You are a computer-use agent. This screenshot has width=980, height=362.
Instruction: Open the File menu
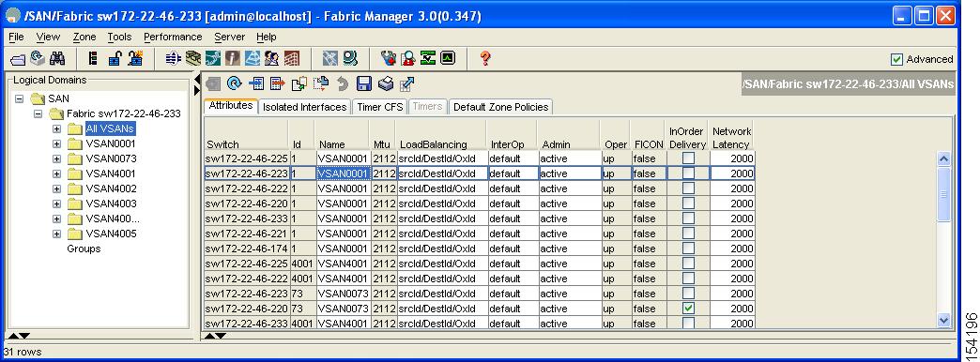[16, 37]
